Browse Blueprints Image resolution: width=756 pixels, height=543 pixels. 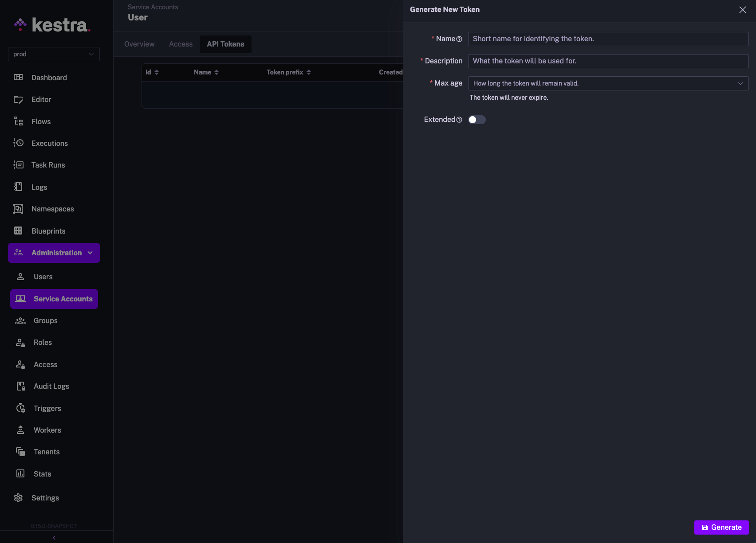[47, 230]
